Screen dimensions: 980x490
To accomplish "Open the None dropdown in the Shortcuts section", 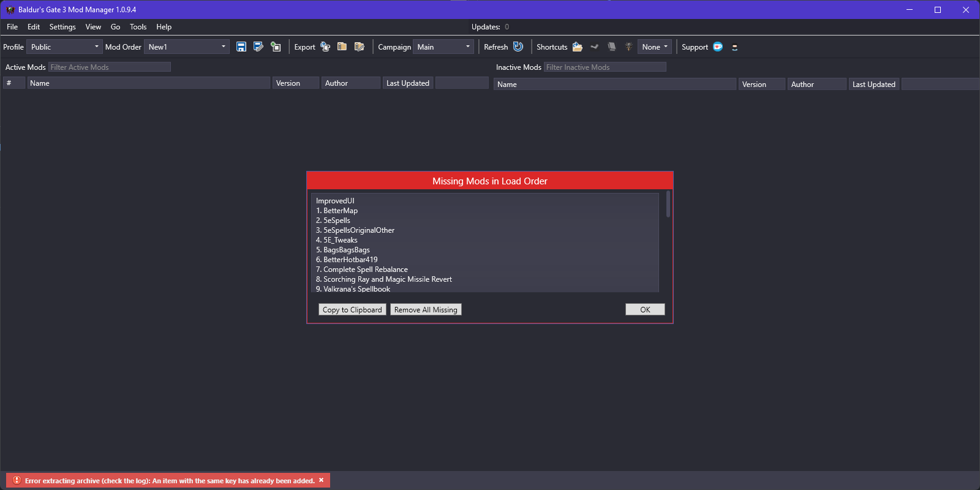I will pos(655,47).
